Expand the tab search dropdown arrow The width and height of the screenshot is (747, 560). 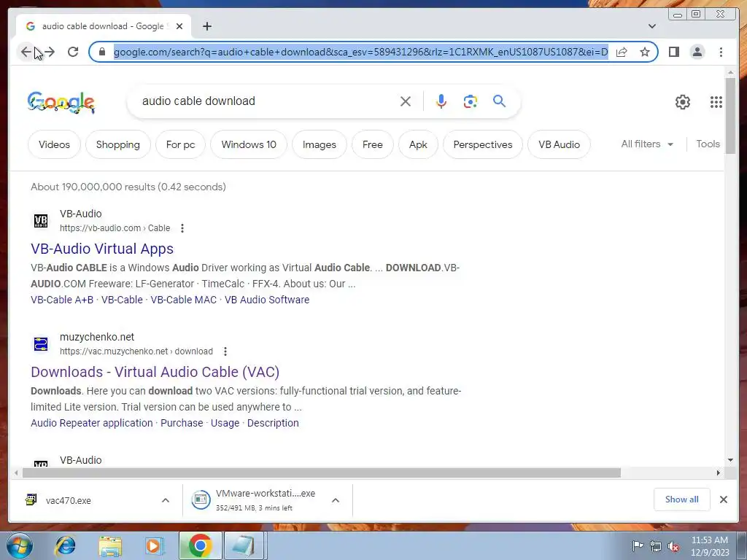652,26
